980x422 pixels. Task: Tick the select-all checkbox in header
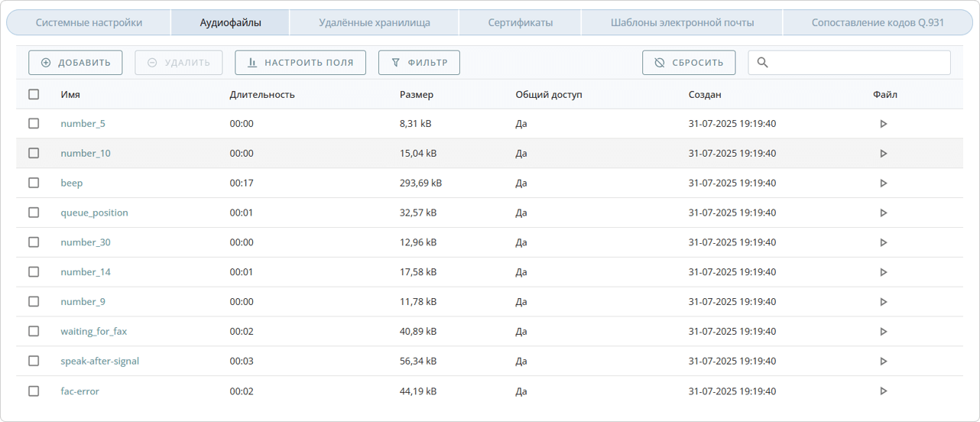pyautogui.click(x=34, y=95)
